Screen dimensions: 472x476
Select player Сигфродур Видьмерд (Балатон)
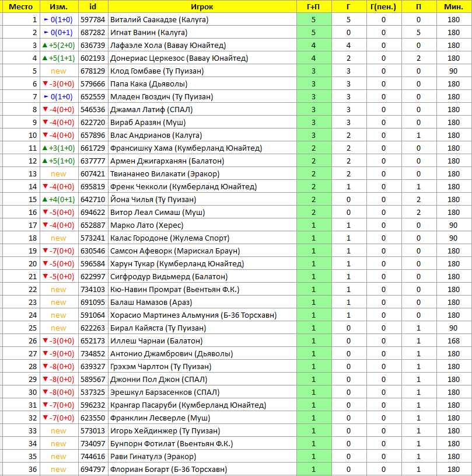(169, 277)
